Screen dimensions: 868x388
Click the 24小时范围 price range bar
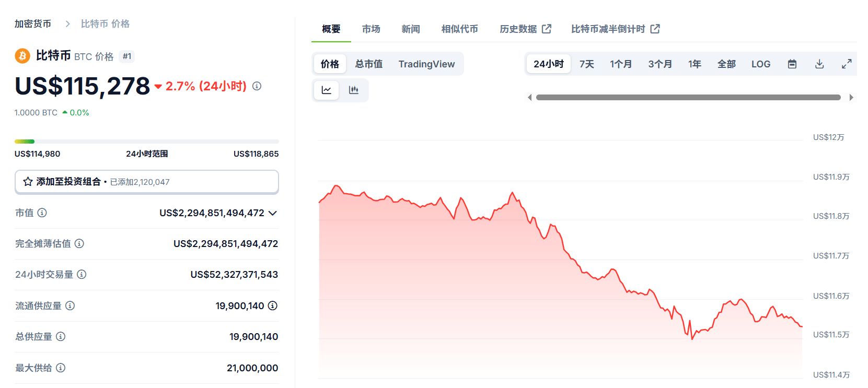tap(147, 142)
